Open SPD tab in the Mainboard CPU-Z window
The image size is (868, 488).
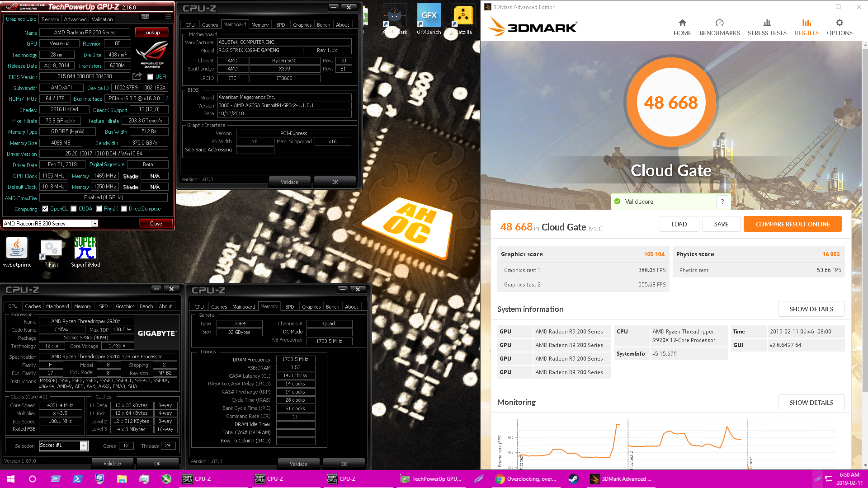(x=280, y=25)
